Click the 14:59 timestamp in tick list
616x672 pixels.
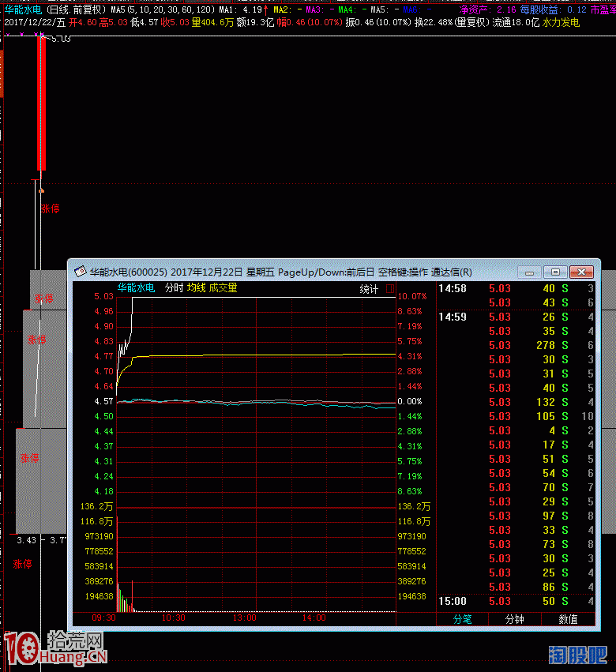tap(453, 317)
